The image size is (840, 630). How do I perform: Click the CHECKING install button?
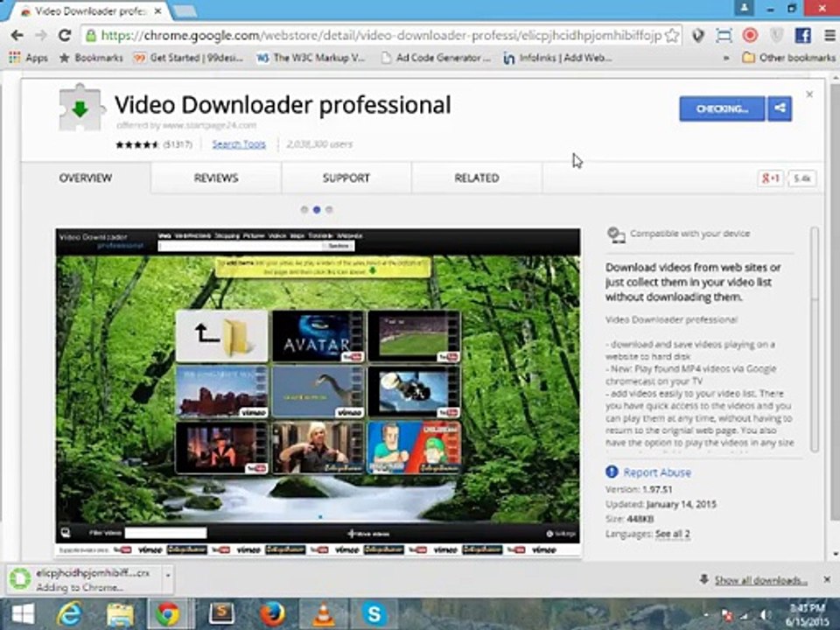(722, 108)
